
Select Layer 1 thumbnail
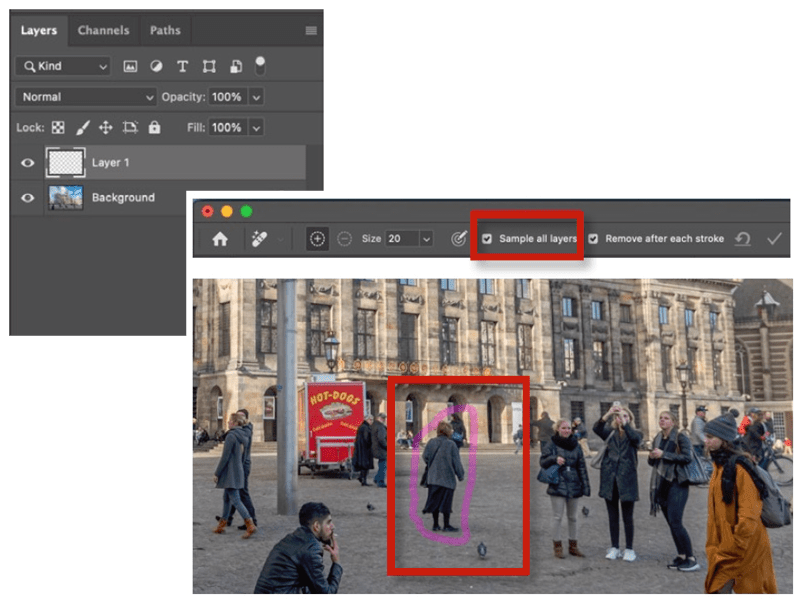click(x=65, y=163)
